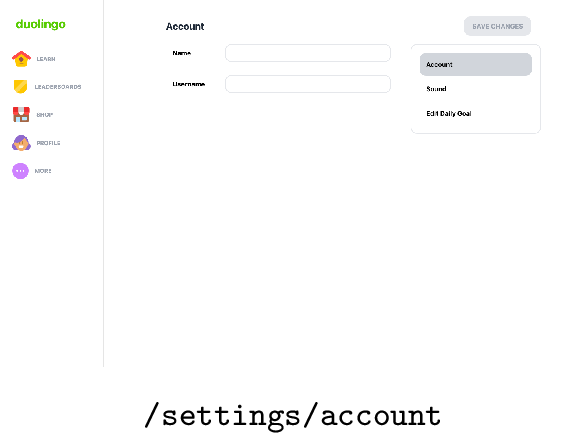Select the Account settings tab

(x=476, y=64)
